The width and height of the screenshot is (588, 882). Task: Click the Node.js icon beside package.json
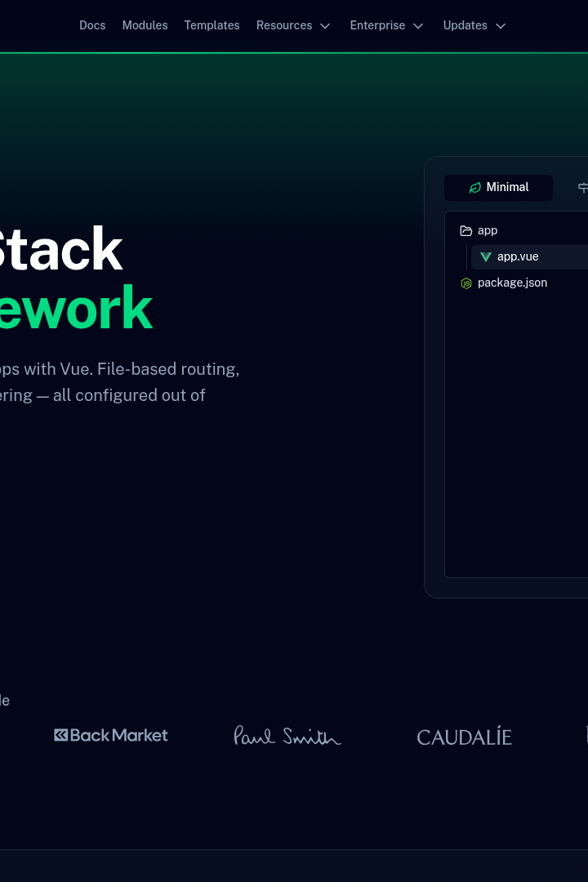click(x=465, y=283)
